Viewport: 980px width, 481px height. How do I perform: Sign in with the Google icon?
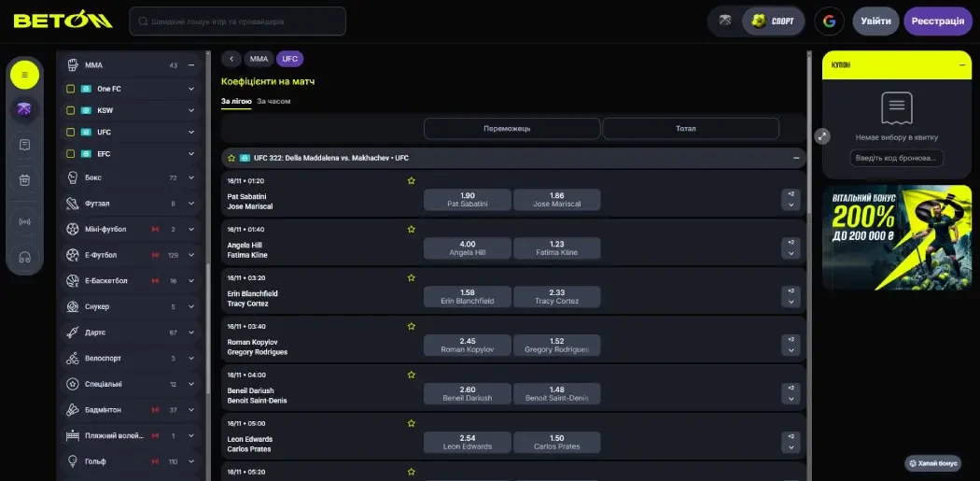(x=829, y=21)
